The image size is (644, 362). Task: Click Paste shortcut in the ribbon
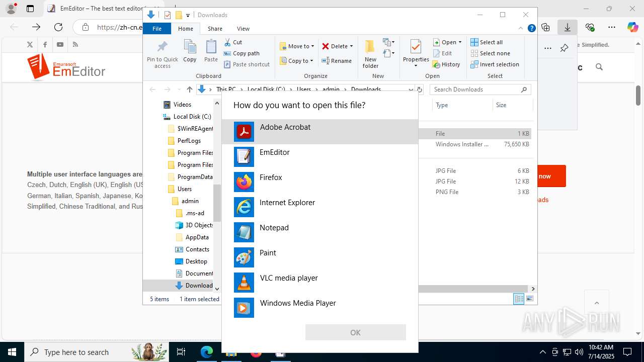(247, 64)
